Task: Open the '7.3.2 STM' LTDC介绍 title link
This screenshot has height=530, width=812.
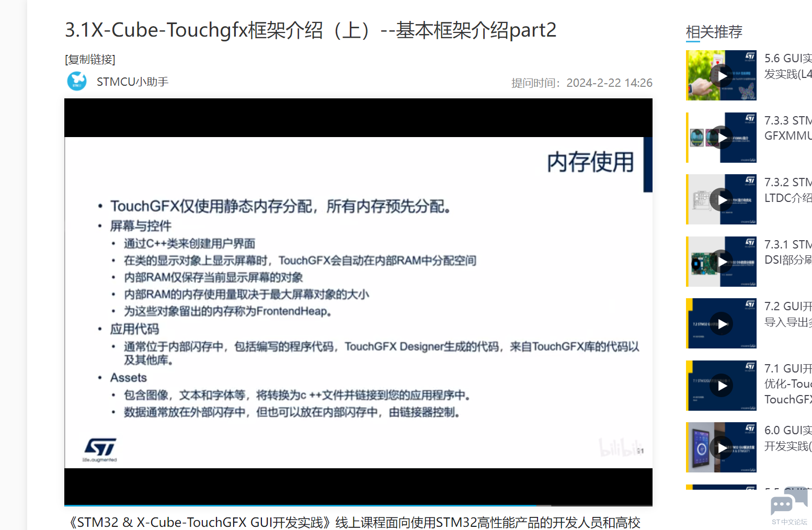Action: (x=788, y=190)
